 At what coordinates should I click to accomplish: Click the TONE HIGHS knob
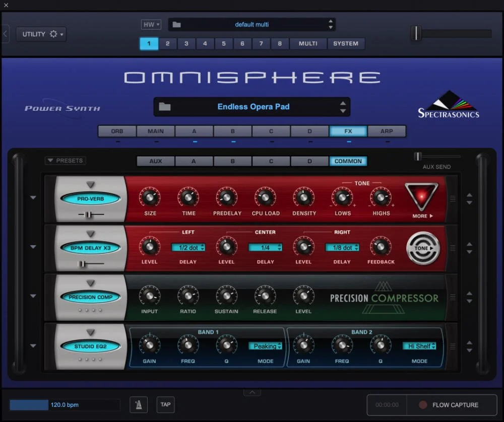click(x=381, y=197)
